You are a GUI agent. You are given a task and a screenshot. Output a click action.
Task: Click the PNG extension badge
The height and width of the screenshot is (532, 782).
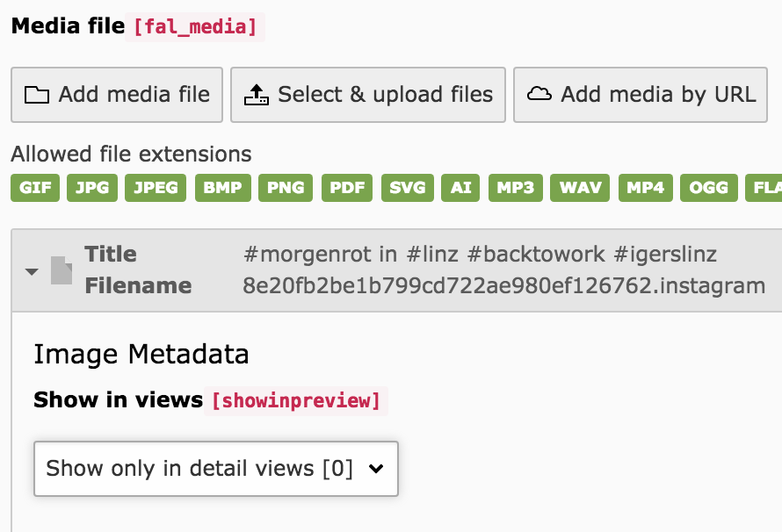pyautogui.click(x=286, y=188)
